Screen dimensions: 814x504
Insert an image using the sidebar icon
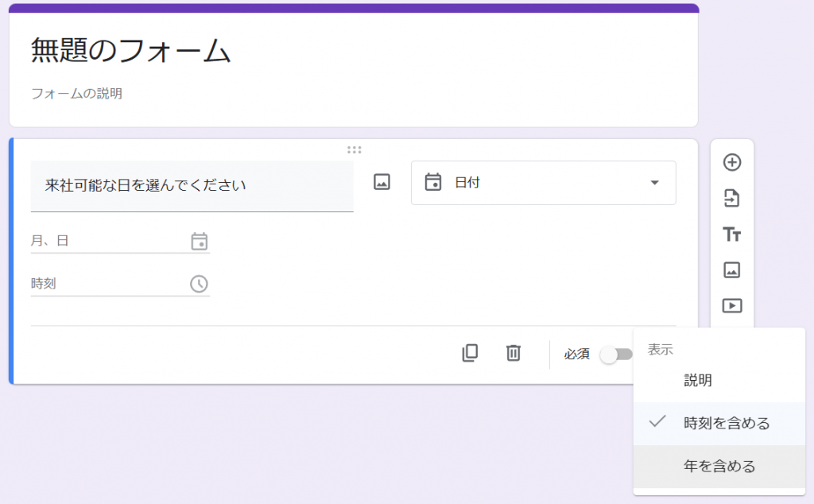[731, 269]
